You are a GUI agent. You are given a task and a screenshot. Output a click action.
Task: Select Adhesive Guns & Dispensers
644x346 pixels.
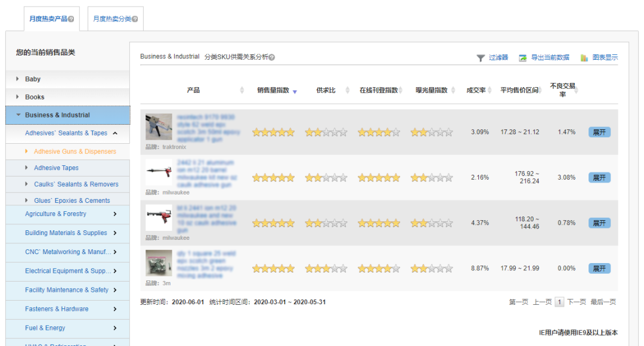click(75, 151)
